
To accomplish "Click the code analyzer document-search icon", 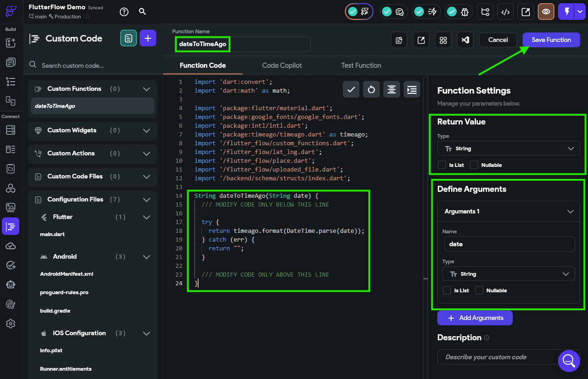I will 399,40.
